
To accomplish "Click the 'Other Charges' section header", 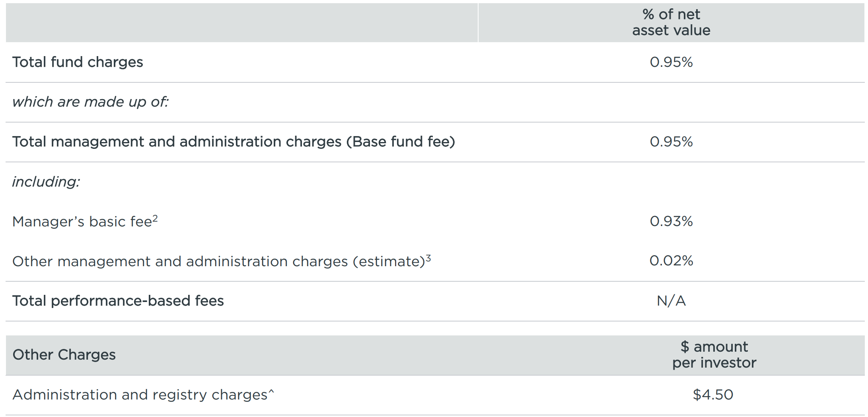I will coord(64,355).
